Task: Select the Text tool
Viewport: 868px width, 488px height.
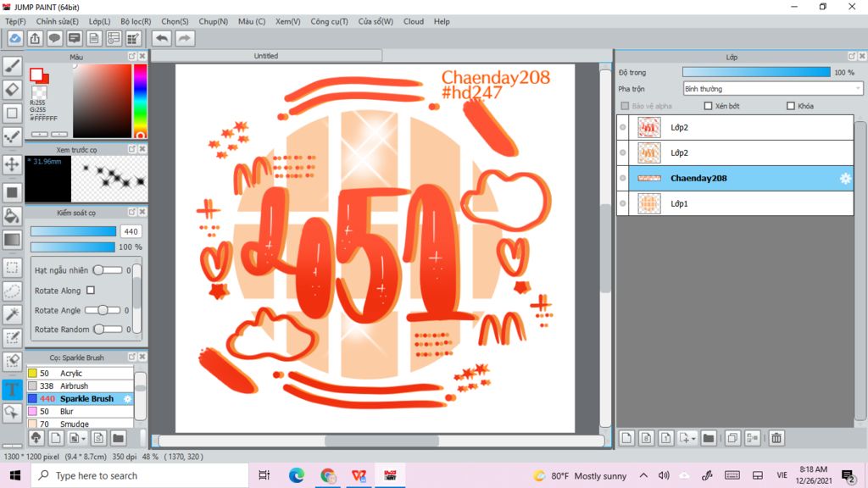Action: 12,390
